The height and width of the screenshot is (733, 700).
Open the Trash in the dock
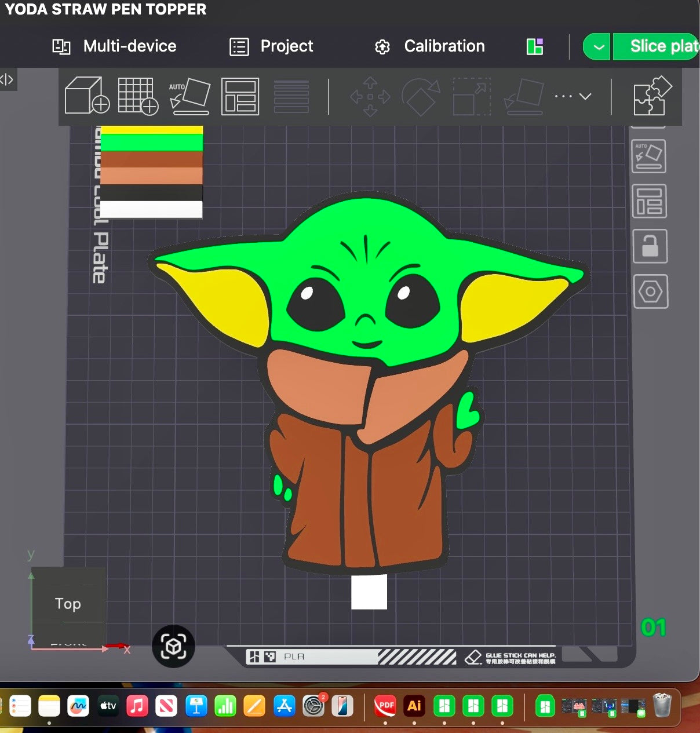pyautogui.click(x=662, y=705)
